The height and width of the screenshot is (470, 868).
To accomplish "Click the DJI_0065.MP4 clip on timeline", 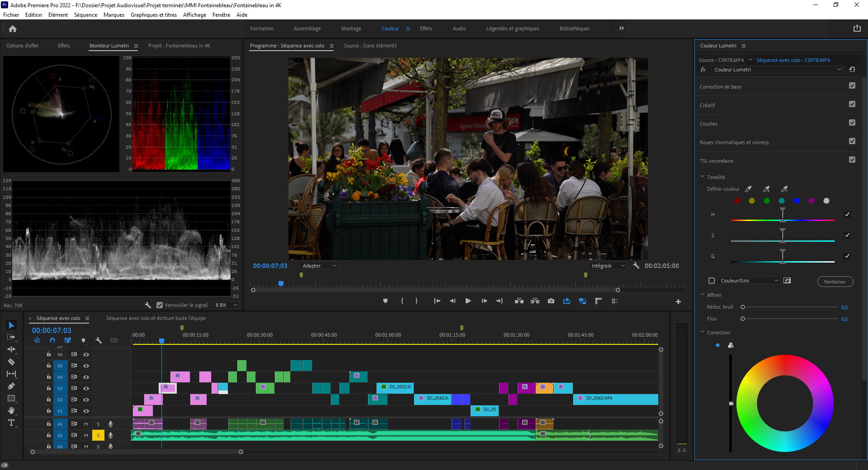I will click(x=615, y=399).
